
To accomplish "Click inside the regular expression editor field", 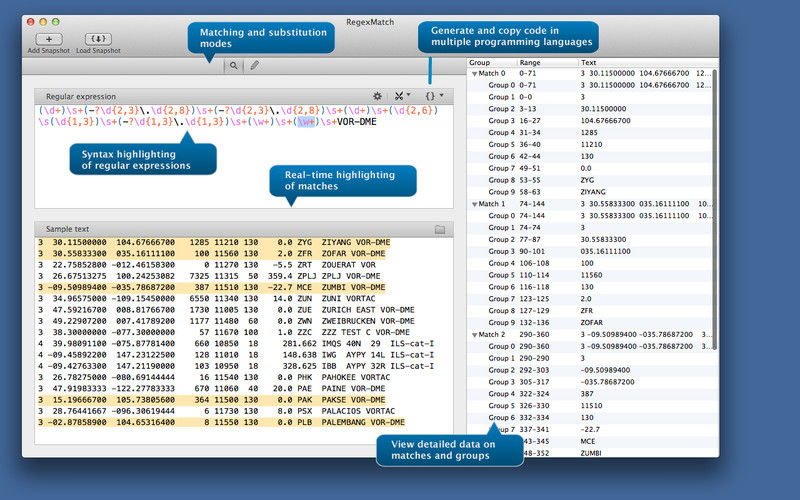I will click(244, 156).
